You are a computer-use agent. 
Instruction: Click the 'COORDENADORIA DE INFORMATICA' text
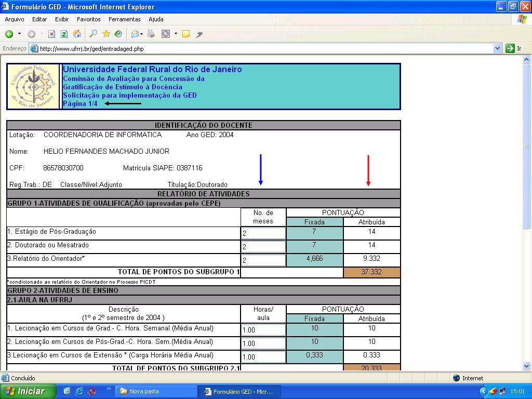point(102,135)
